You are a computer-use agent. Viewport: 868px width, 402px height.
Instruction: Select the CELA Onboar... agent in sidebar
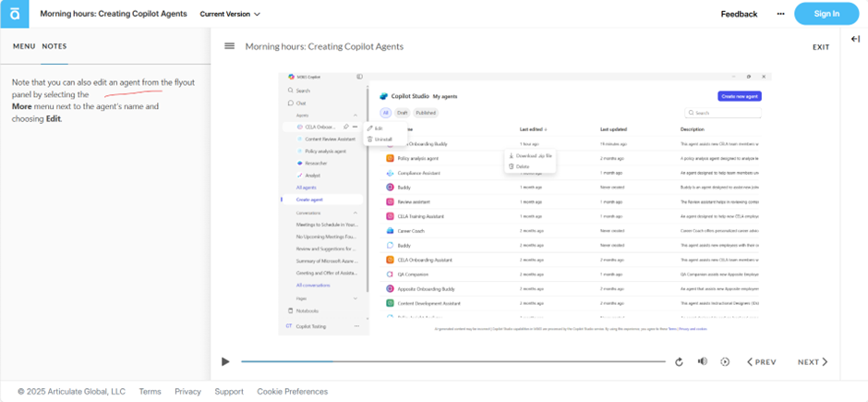(316, 127)
